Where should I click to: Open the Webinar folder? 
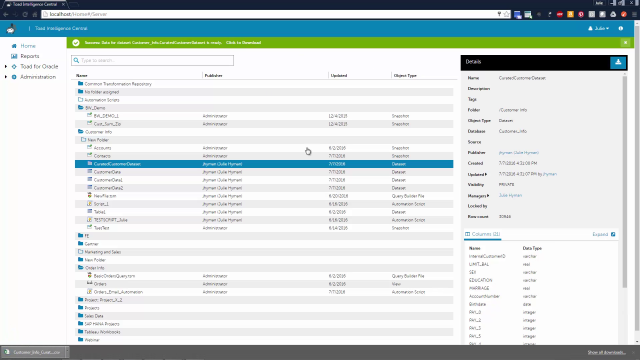(x=91, y=340)
